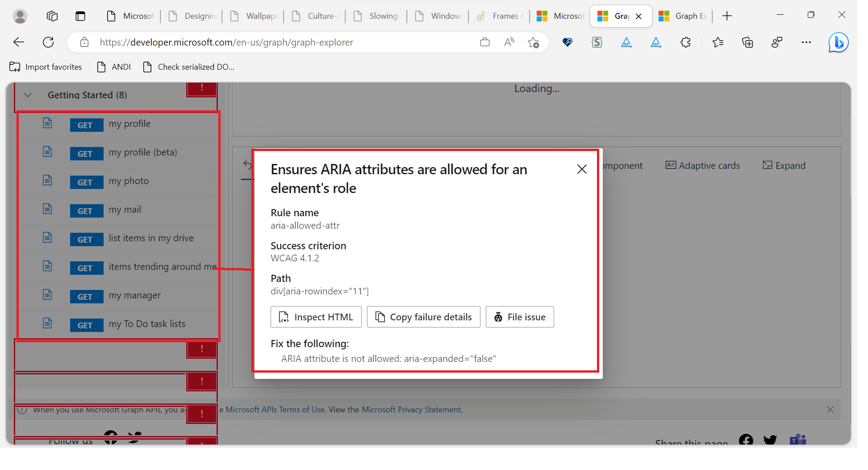Click document icon beside my manager
The width and height of the screenshot is (868, 470).
[47, 294]
